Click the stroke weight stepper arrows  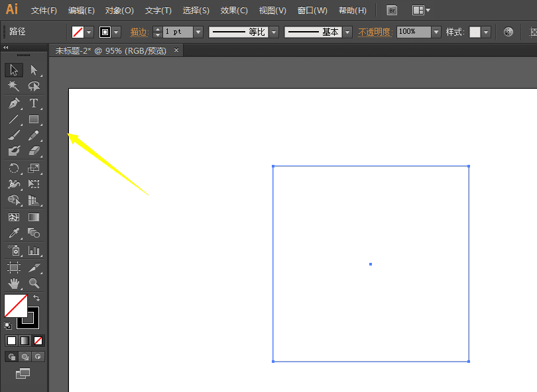[x=158, y=32]
